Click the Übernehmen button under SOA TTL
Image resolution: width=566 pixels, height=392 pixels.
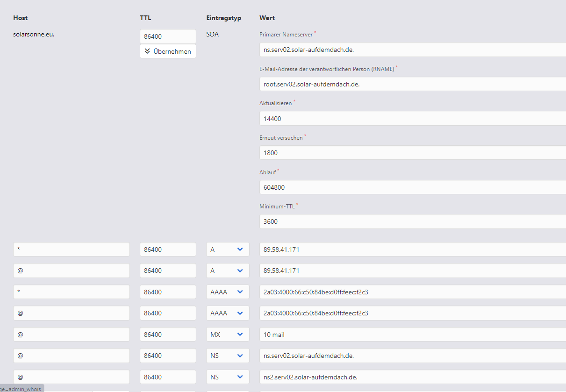pos(168,51)
